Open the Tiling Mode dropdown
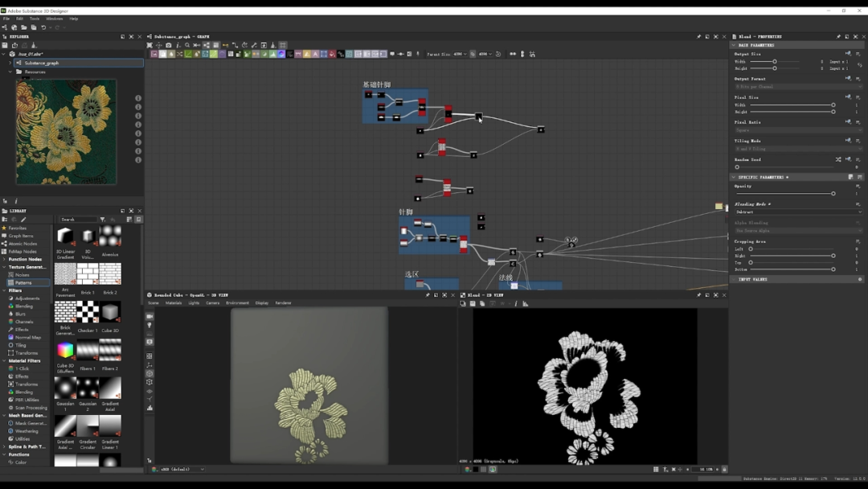The width and height of the screenshot is (868, 489). tap(798, 149)
